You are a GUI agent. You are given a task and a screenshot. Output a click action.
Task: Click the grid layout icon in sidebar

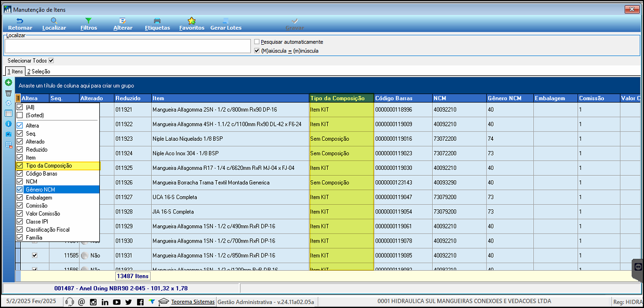click(8, 113)
